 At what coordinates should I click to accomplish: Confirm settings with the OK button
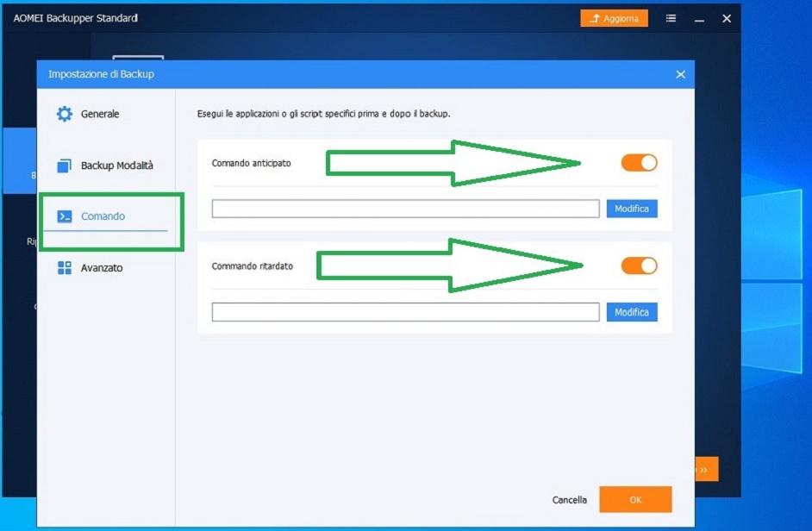tap(635, 499)
